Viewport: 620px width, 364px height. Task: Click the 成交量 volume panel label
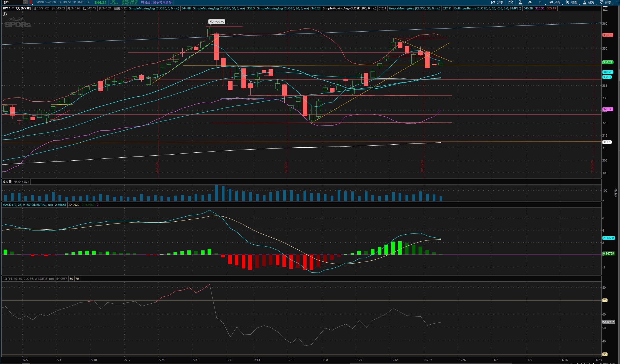pyautogui.click(x=7, y=182)
